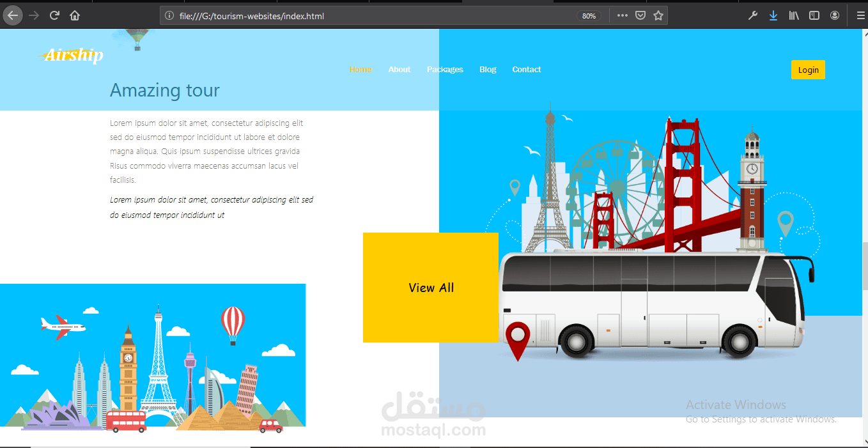Click the yellow Login button

click(x=808, y=70)
